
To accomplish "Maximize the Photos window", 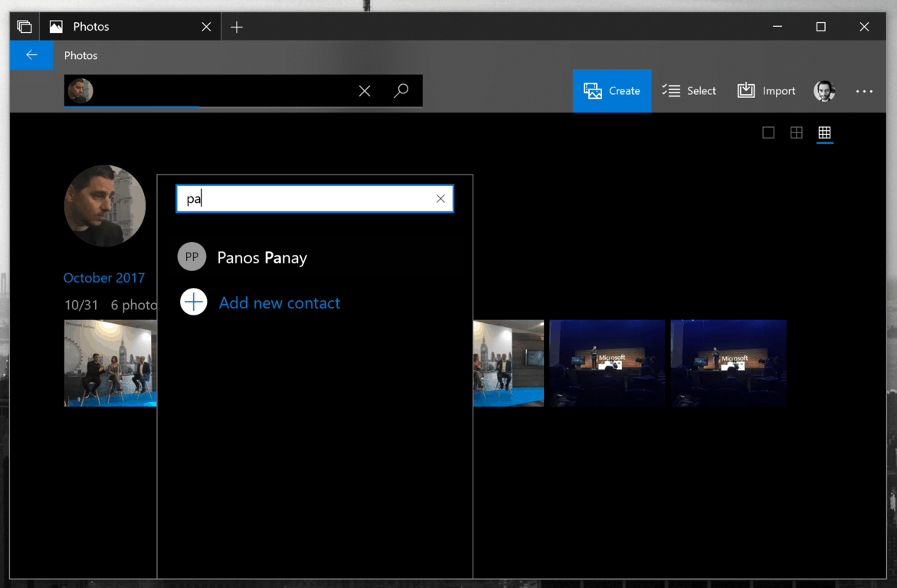I will [x=821, y=26].
